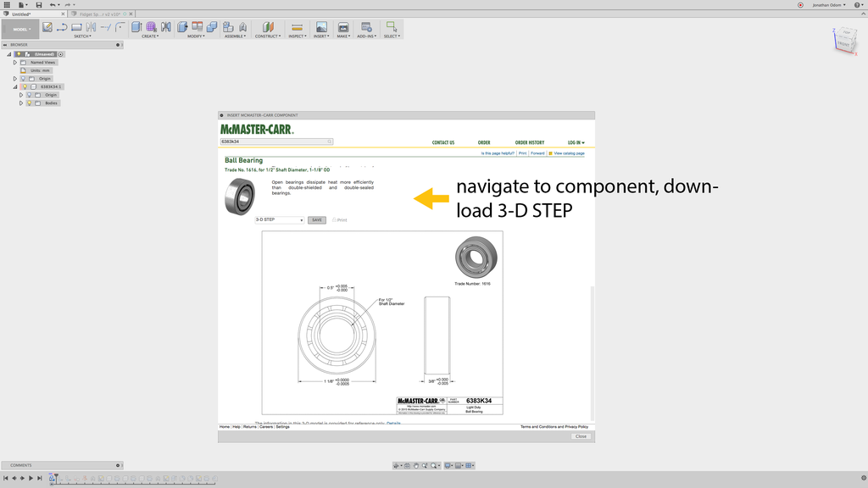The width and height of the screenshot is (868, 488).
Task: Select the Combine tool
Action: 211,26
